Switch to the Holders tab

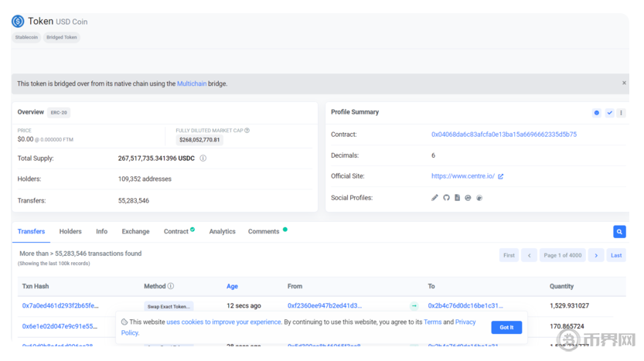(x=70, y=231)
